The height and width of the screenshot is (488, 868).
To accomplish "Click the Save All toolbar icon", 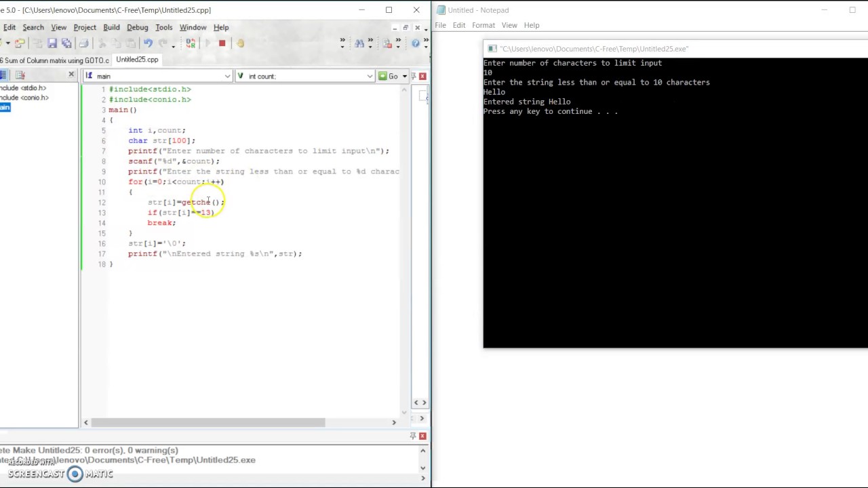I will coord(66,43).
